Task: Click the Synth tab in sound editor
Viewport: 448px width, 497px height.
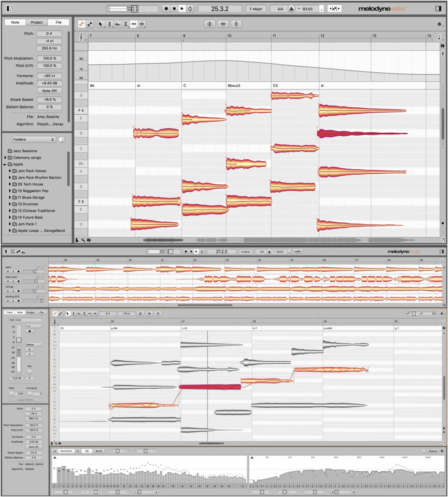Action: (x=99, y=451)
